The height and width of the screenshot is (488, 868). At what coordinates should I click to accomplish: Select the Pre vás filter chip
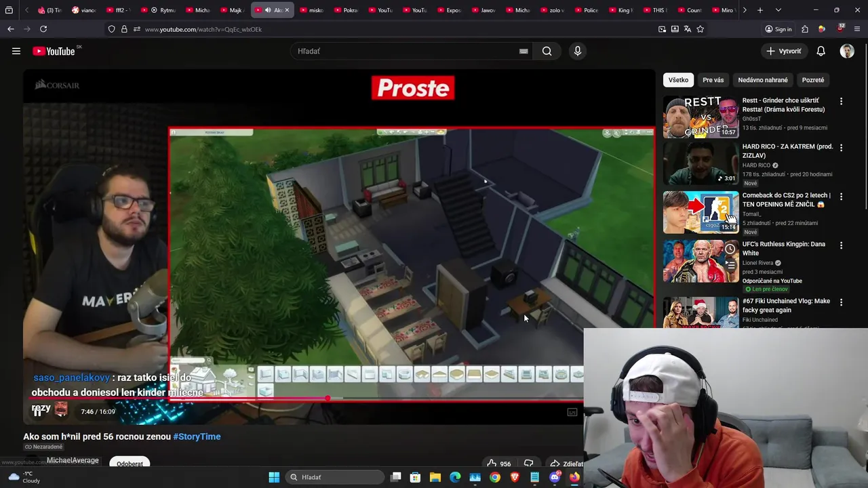point(713,80)
